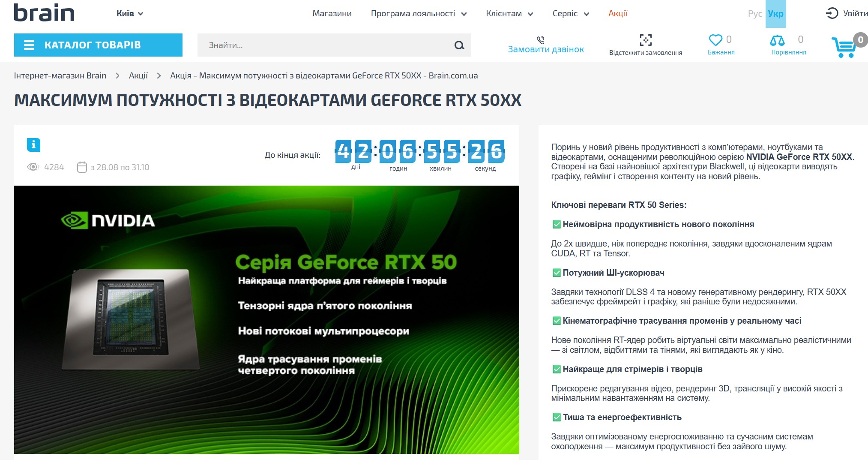Click the search magnifier icon
Image resolution: width=868 pixels, height=460 pixels.
[459, 45]
